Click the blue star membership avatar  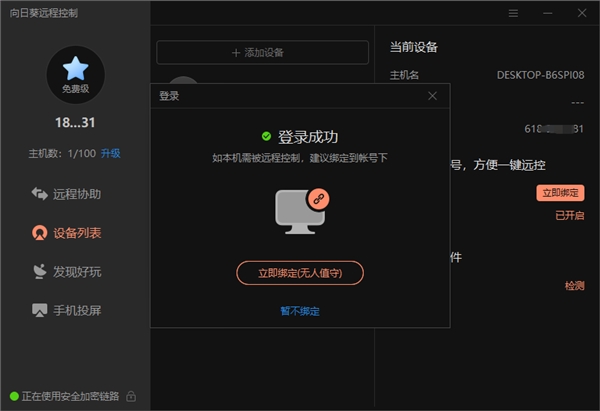point(75,75)
